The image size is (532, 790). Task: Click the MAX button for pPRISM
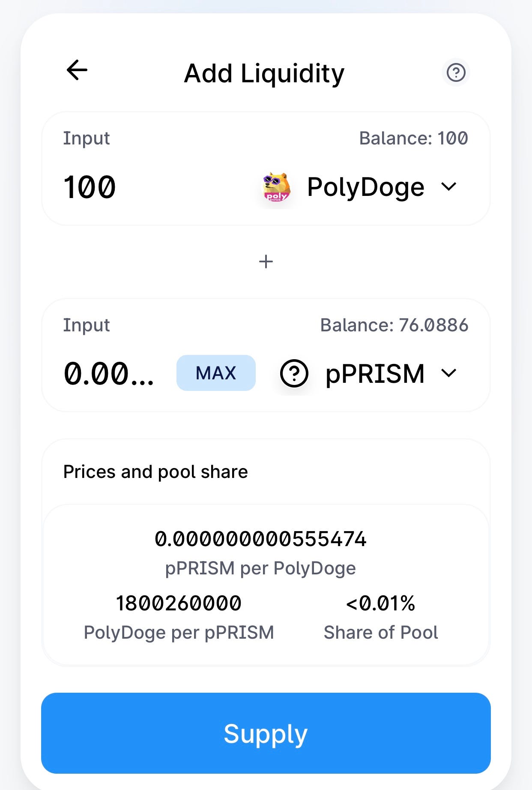[216, 373]
